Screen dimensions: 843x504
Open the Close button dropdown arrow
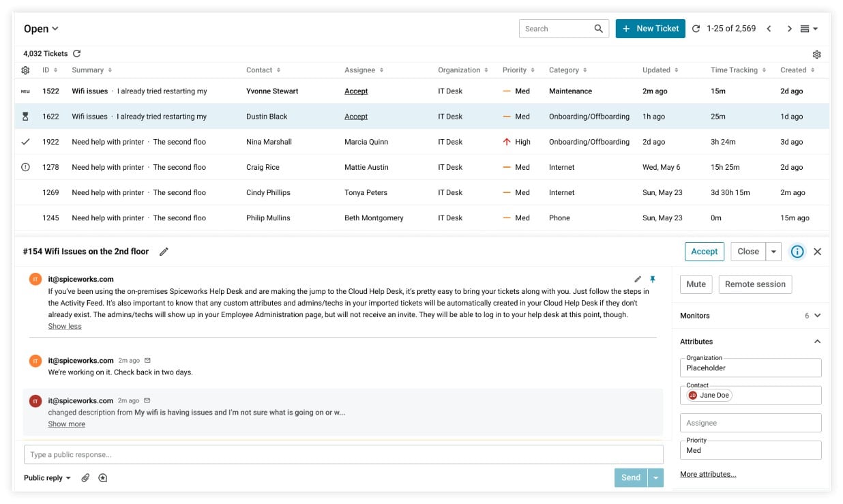coord(773,252)
